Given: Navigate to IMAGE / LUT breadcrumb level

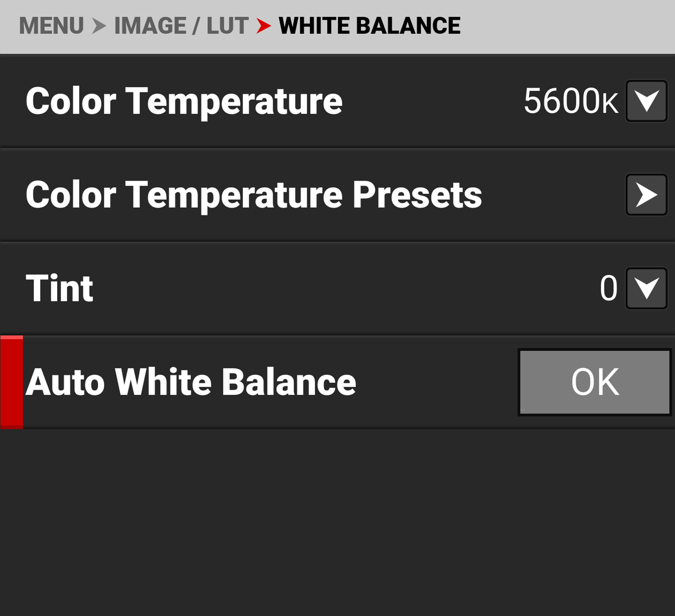Looking at the screenshot, I should 181,26.
